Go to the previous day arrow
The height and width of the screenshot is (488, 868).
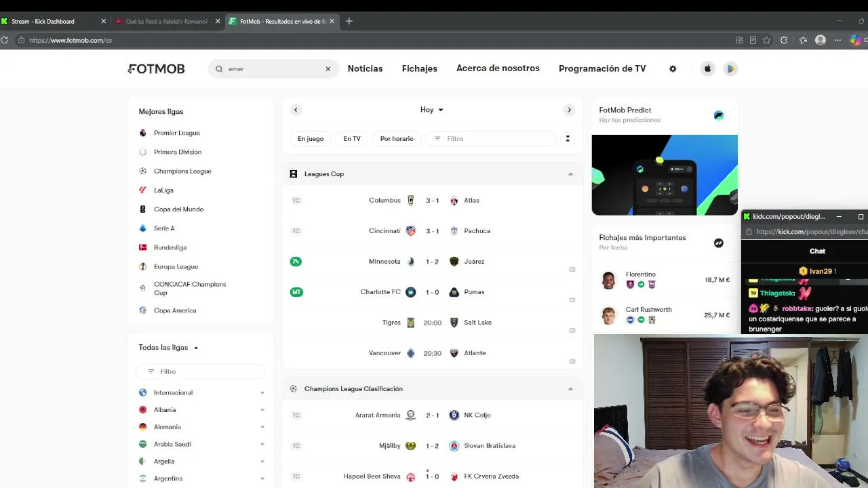pos(296,110)
